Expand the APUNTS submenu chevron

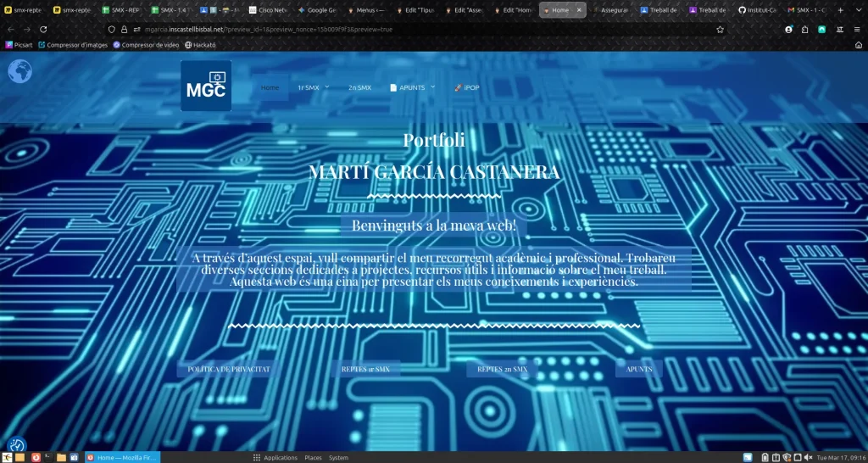click(x=433, y=86)
